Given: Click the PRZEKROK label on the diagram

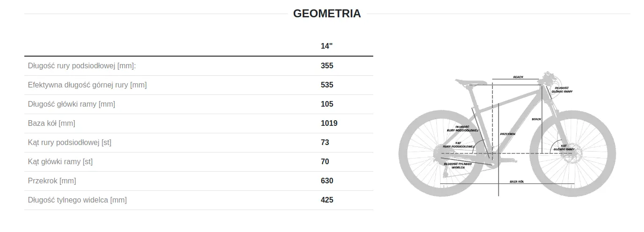Looking at the screenshot, I should click(507, 134).
